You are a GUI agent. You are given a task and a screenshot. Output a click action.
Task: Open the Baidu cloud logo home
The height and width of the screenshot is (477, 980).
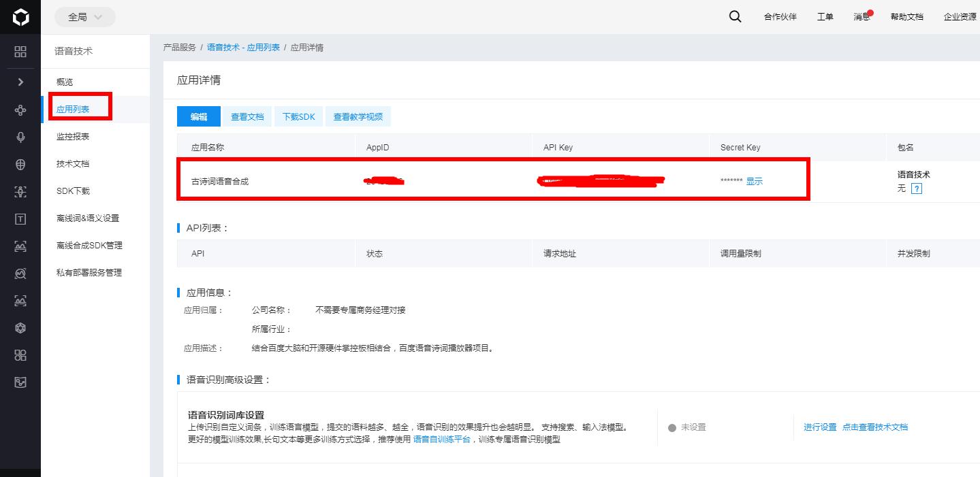[x=20, y=17]
